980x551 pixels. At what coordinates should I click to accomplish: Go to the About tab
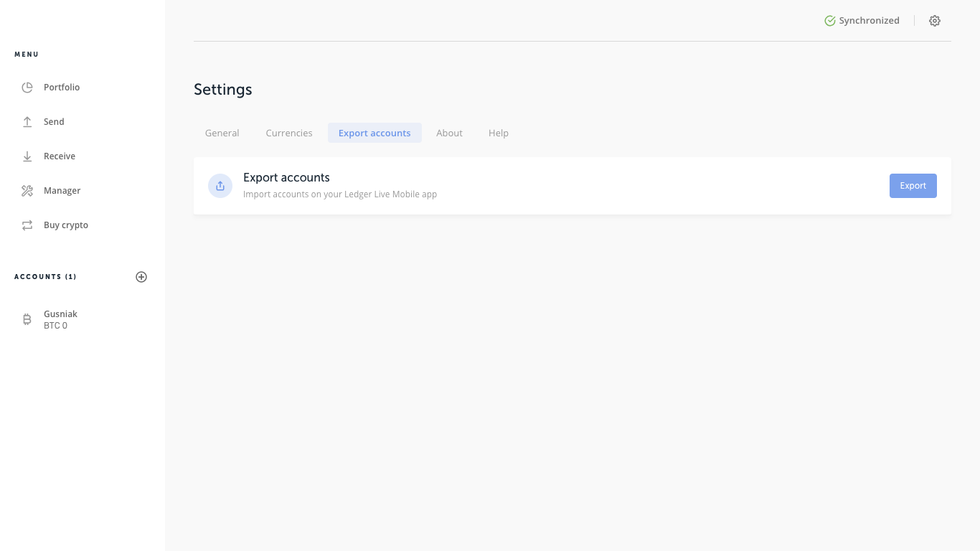click(x=449, y=133)
